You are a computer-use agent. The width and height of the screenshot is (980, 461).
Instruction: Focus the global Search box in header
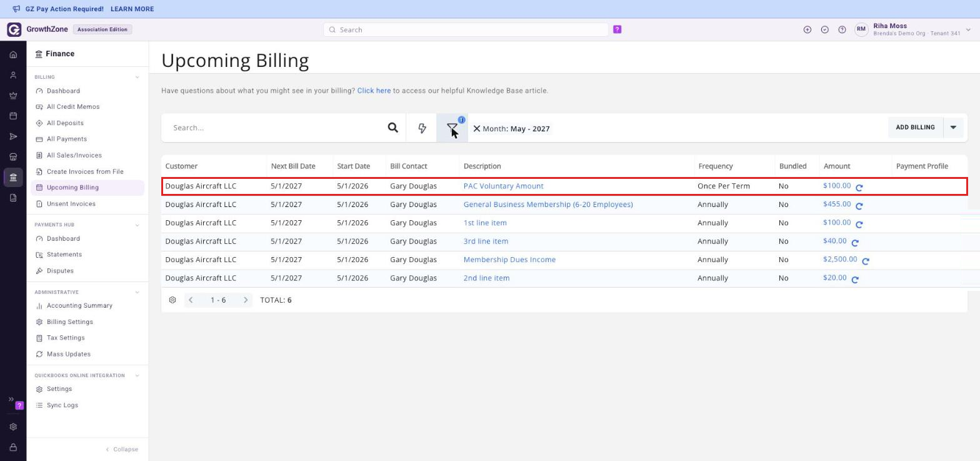(x=466, y=29)
